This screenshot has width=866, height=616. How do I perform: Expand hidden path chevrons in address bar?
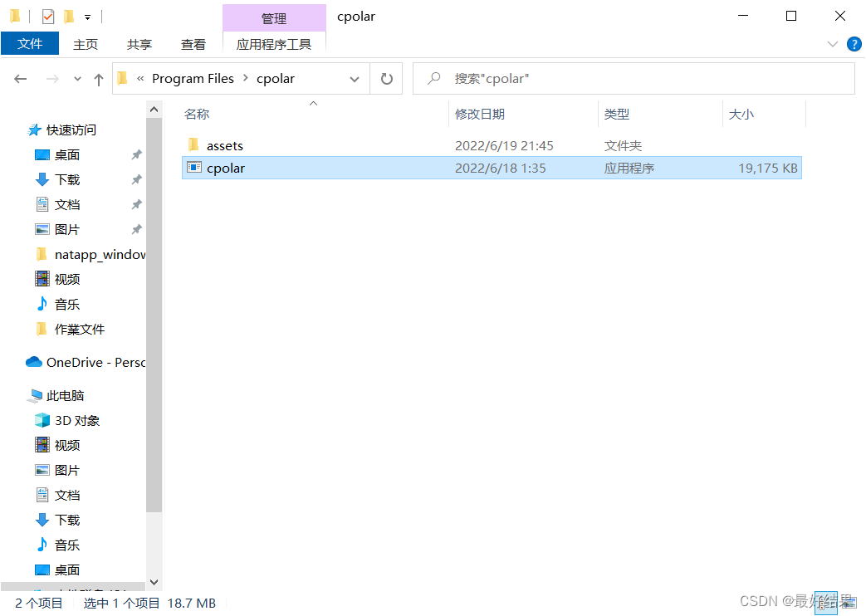(140, 79)
